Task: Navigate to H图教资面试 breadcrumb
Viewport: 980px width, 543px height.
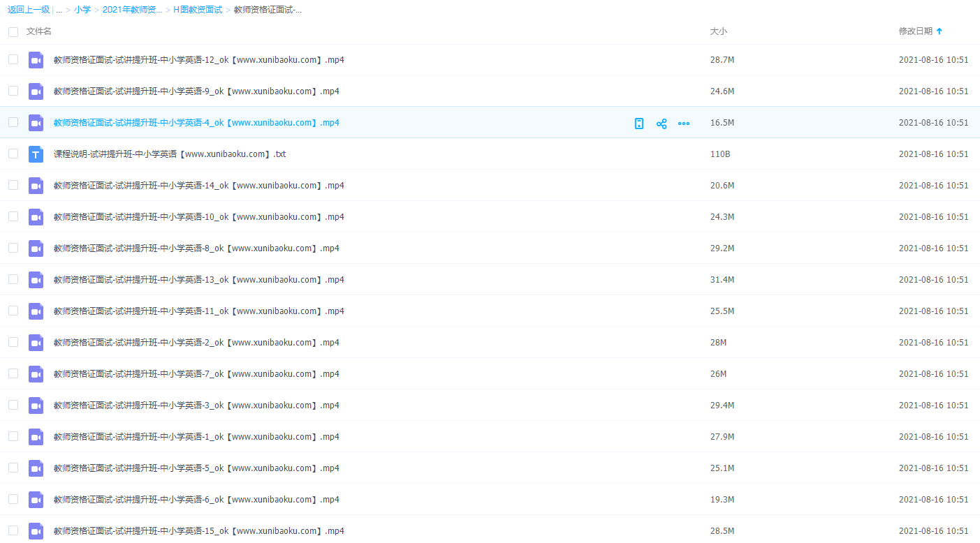Action: tap(198, 10)
